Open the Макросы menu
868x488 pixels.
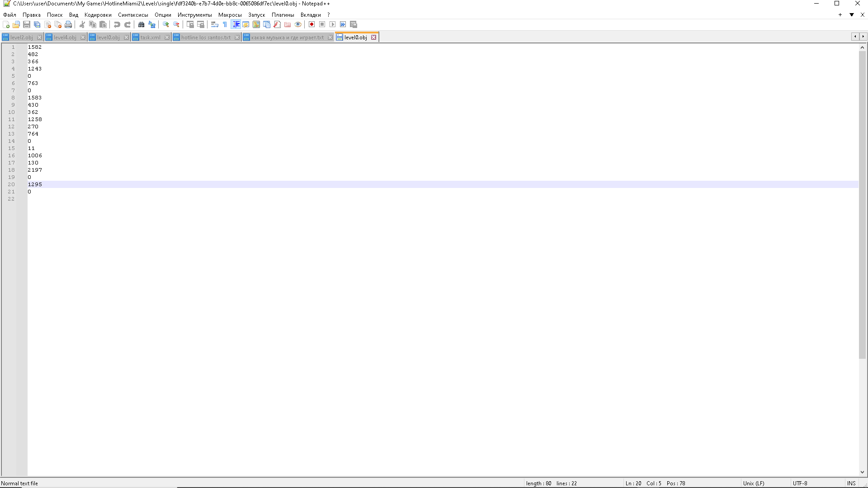(x=230, y=15)
